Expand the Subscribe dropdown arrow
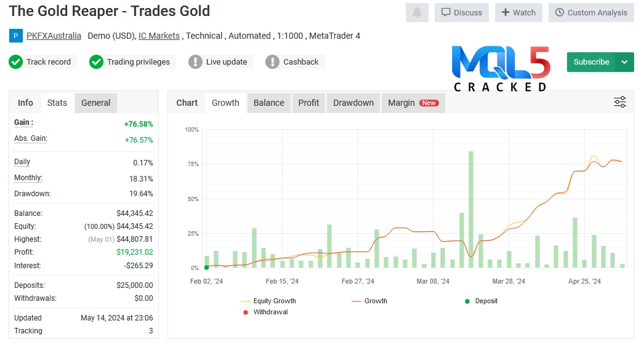Image resolution: width=644 pixels, height=350 pixels. [x=625, y=62]
